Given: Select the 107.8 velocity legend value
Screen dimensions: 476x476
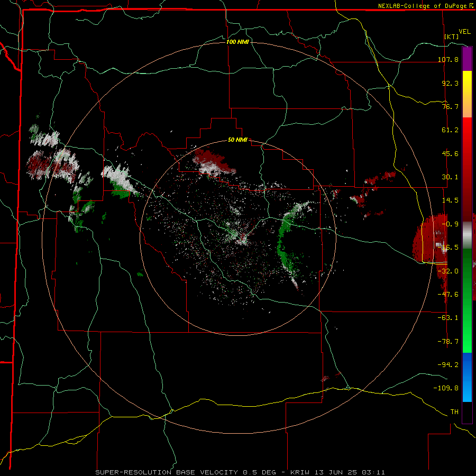Looking at the screenshot, I should (x=448, y=59).
